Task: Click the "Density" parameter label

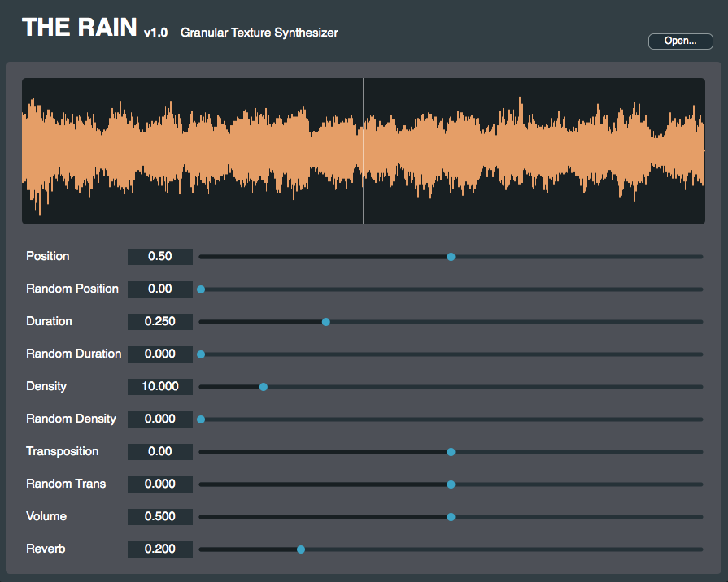Action: coord(46,386)
